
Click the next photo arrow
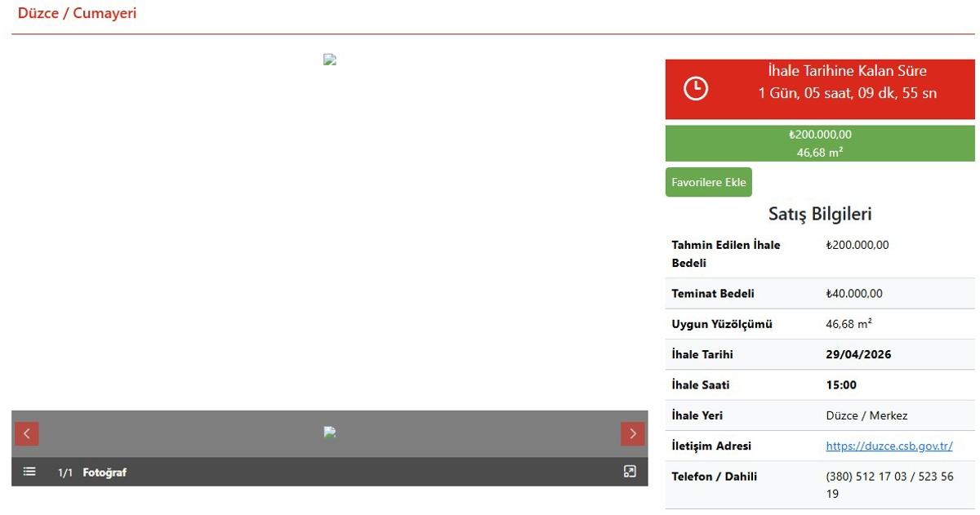coord(632,433)
